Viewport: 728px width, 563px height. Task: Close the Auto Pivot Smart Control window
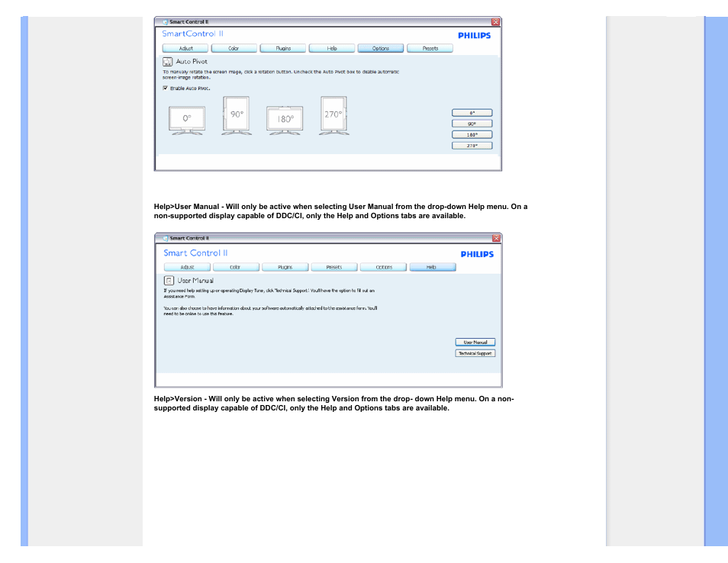point(495,22)
